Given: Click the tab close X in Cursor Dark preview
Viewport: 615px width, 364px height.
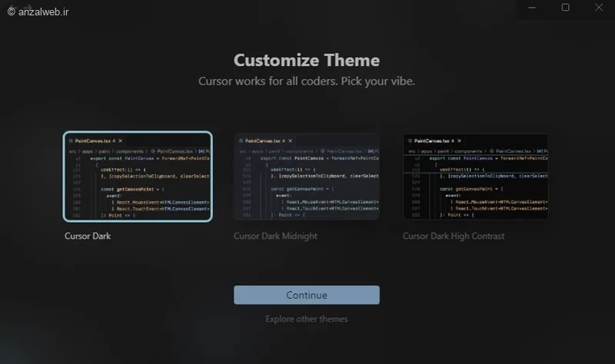Looking at the screenshot, I should pyautogui.click(x=121, y=141).
